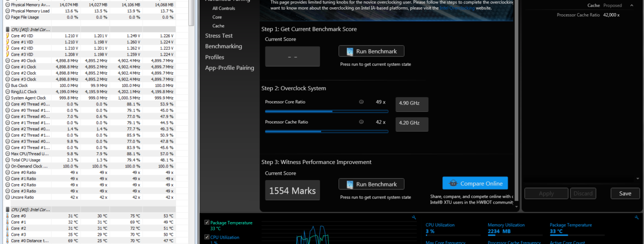This screenshot has width=644, height=244.
Task: Click the 4.90 GHz value box
Action: (x=412, y=104)
